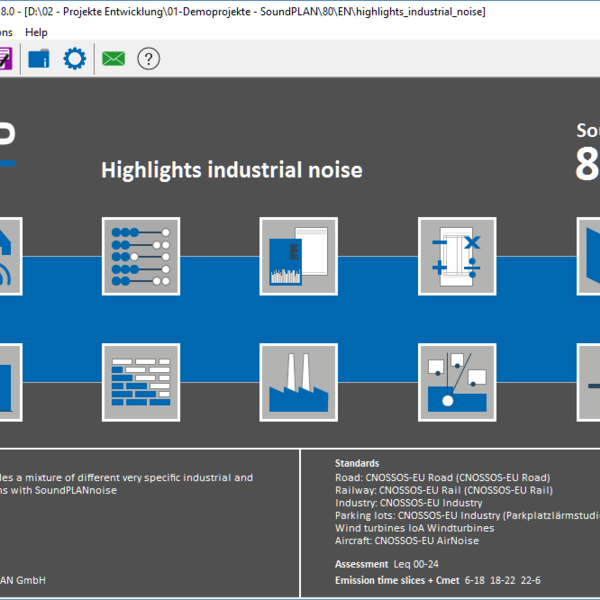The height and width of the screenshot is (600, 600).
Task: Click the question mark help icon
Action: pyautogui.click(x=149, y=59)
